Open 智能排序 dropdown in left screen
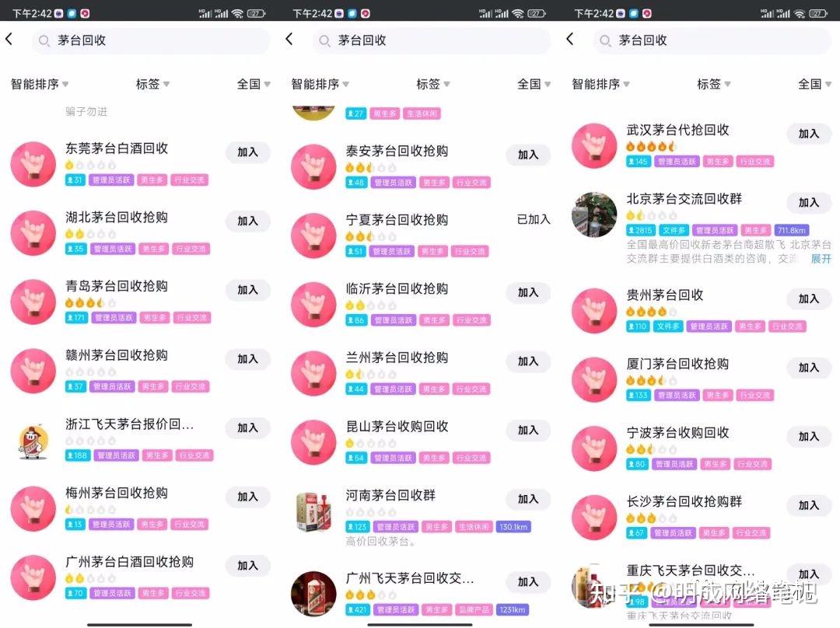Viewport: 840px width, 628px height. [40, 84]
